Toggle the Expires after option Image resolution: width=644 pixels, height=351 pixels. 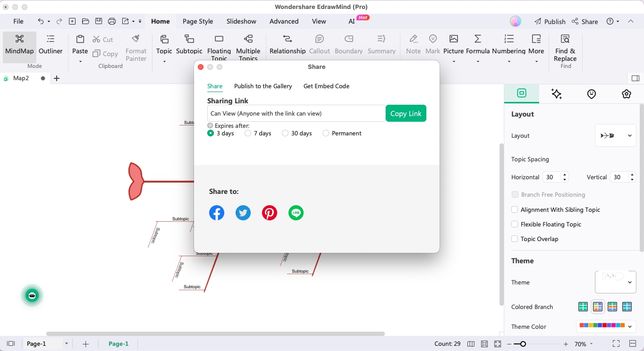tap(210, 126)
